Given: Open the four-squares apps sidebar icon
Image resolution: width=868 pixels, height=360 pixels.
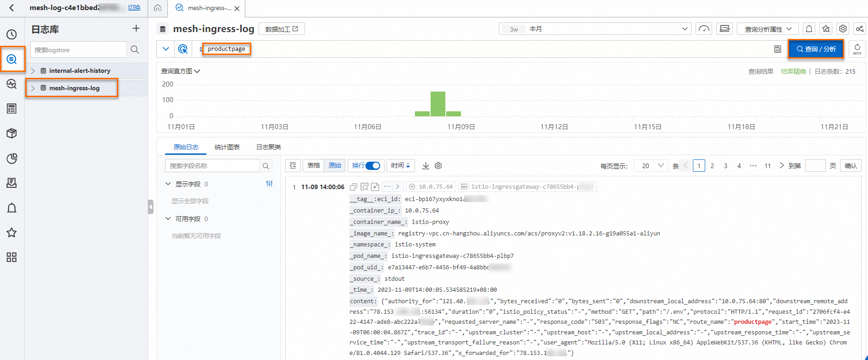Looking at the screenshot, I should click(x=12, y=257).
